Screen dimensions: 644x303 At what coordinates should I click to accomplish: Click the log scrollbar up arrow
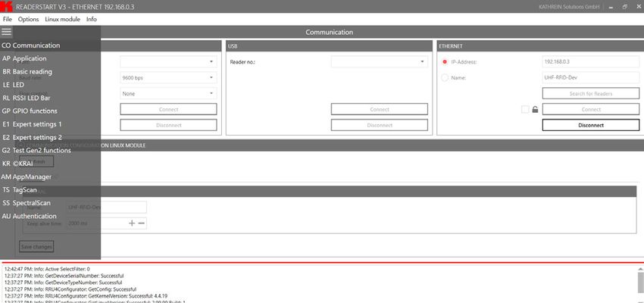coord(640,268)
